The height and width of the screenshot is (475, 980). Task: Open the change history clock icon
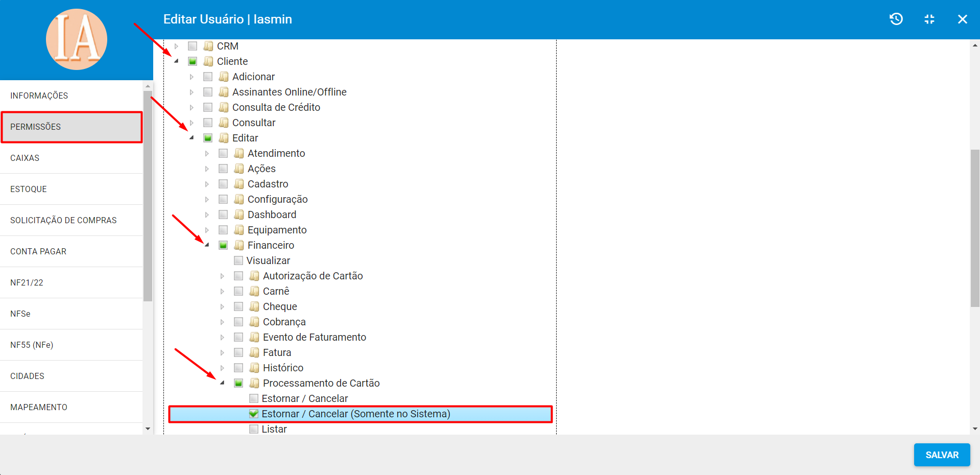(x=896, y=19)
